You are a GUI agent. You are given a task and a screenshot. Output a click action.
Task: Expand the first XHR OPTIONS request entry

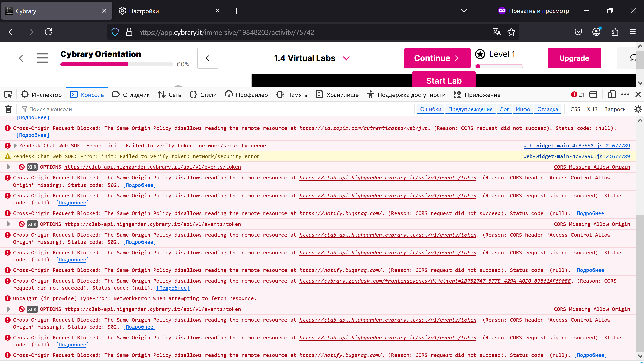(9, 167)
